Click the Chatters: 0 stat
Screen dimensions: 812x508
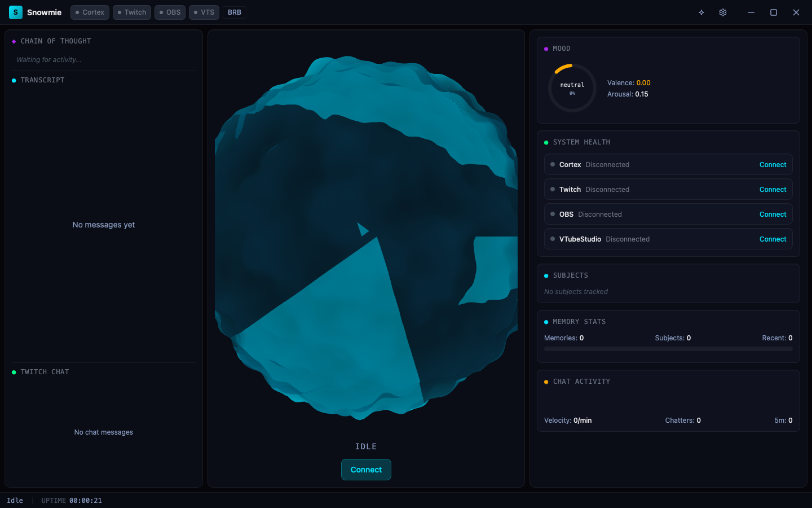683,421
